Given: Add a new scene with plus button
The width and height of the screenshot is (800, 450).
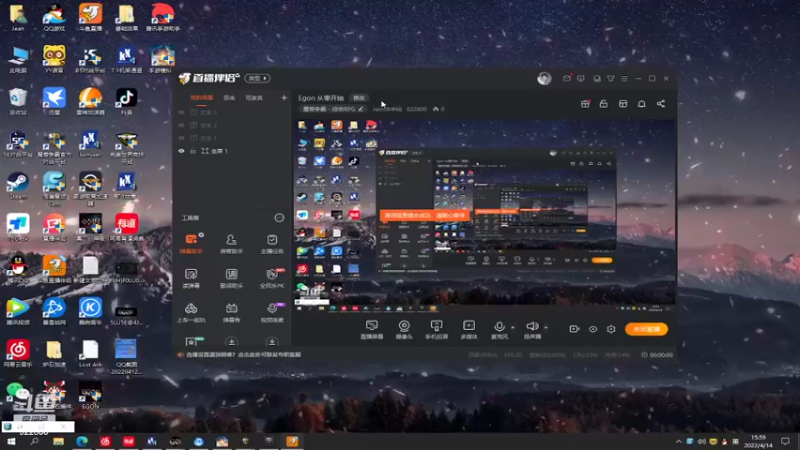Looking at the screenshot, I should pyautogui.click(x=284, y=97).
